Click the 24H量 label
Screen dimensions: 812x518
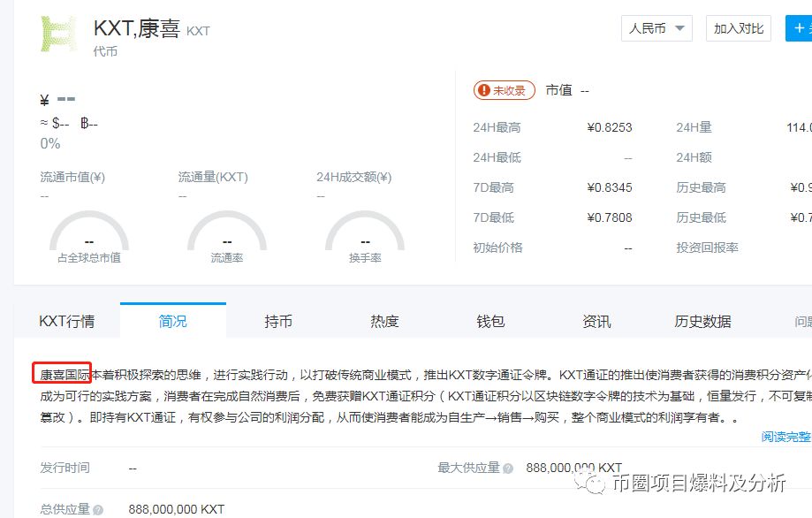[x=694, y=127]
